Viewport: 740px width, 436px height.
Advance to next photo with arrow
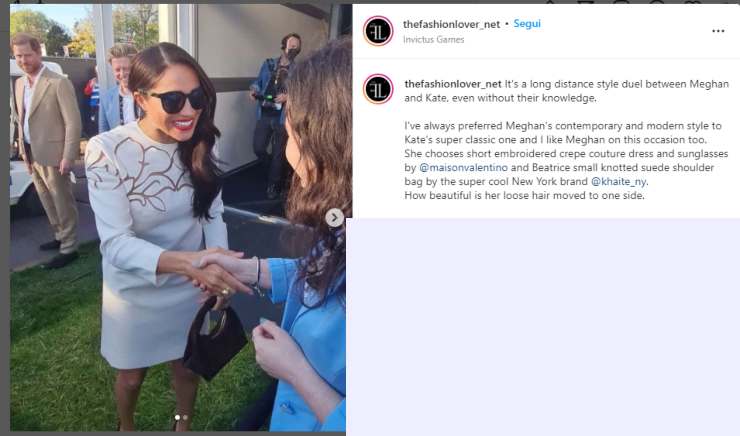pyautogui.click(x=334, y=218)
